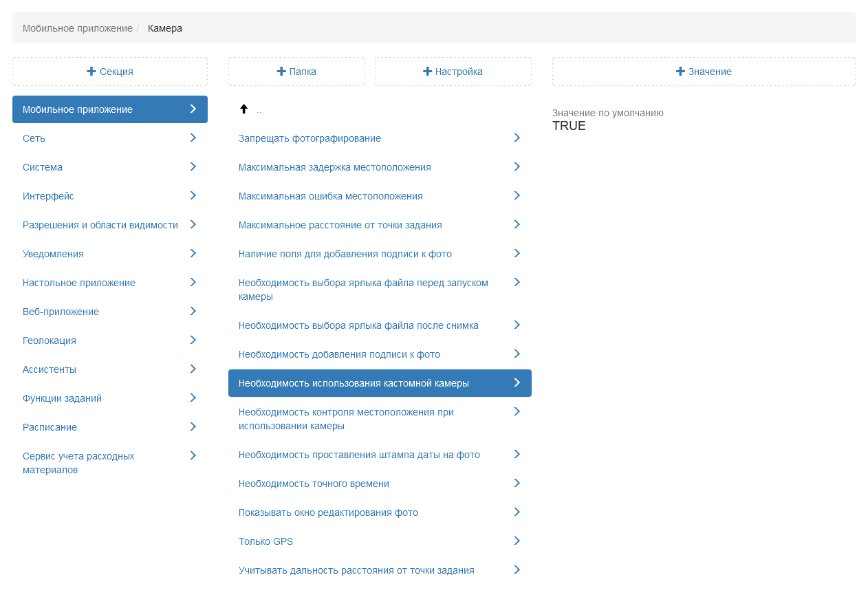
Task: Click chevron next to Расписание
Action: pyautogui.click(x=193, y=426)
